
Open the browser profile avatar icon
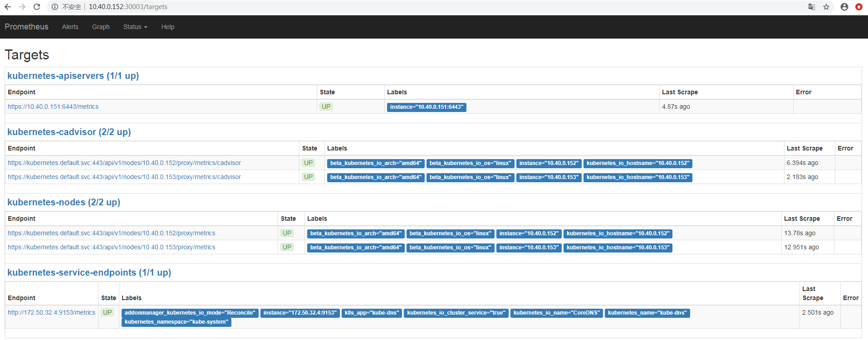(x=844, y=7)
